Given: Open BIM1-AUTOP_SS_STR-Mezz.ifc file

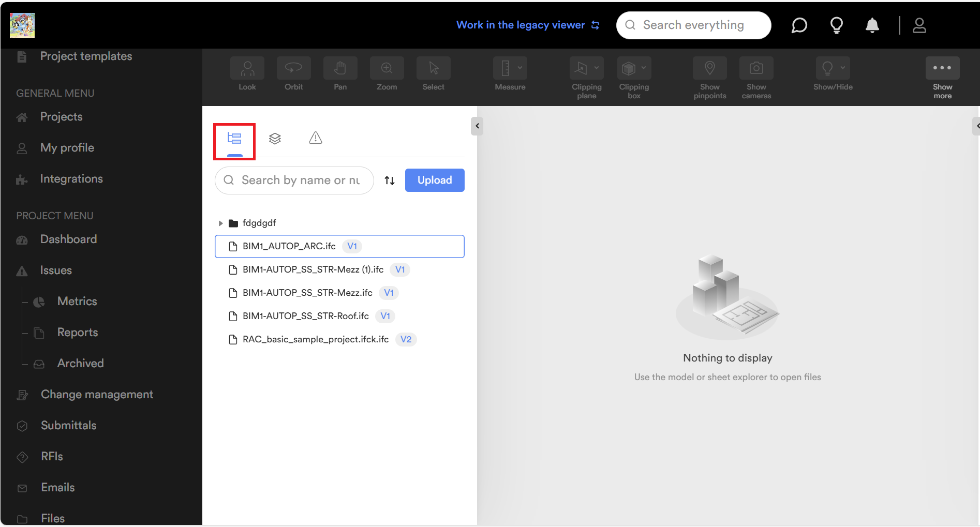Looking at the screenshot, I should click(339, 293).
